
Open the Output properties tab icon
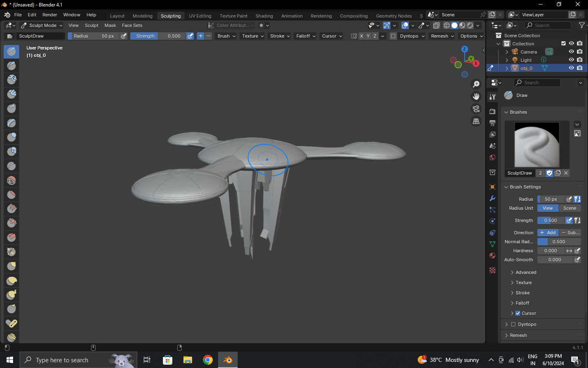[x=492, y=123]
